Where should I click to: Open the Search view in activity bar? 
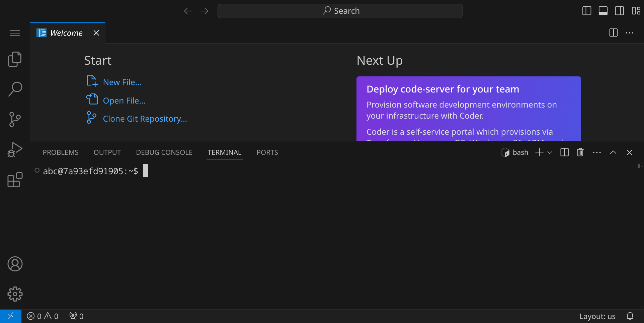(x=15, y=89)
